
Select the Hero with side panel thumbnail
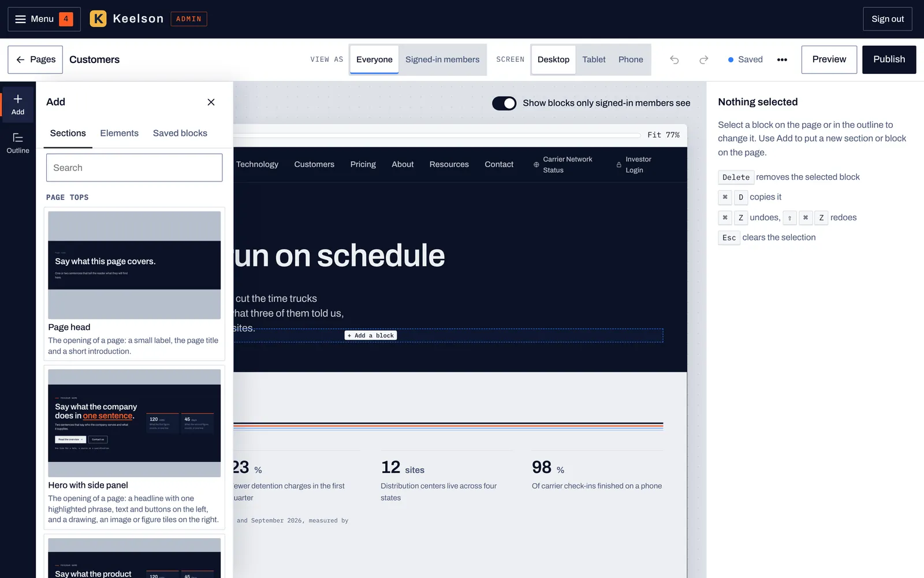tap(135, 423)
